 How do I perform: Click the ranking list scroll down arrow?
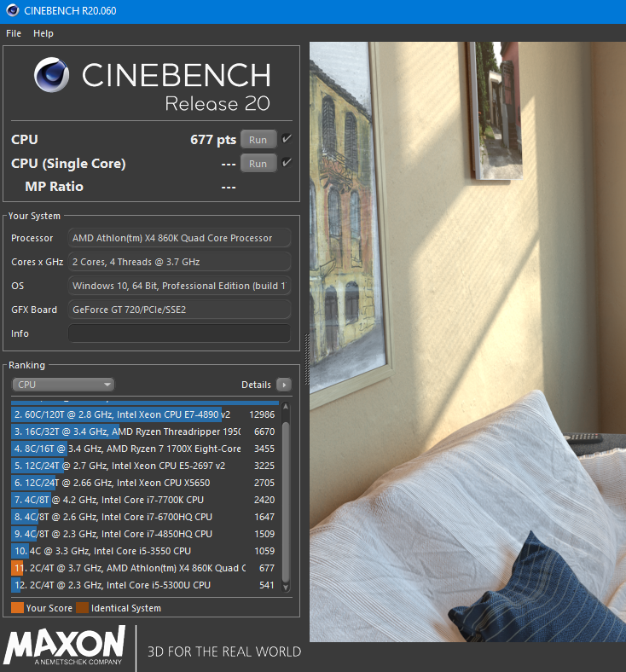[286, 587]
